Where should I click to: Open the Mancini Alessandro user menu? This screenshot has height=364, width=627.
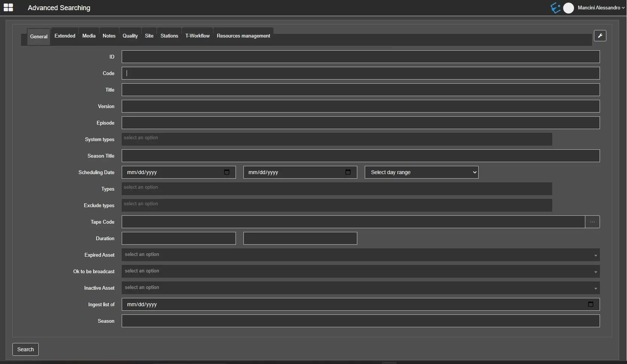(601, 8)
